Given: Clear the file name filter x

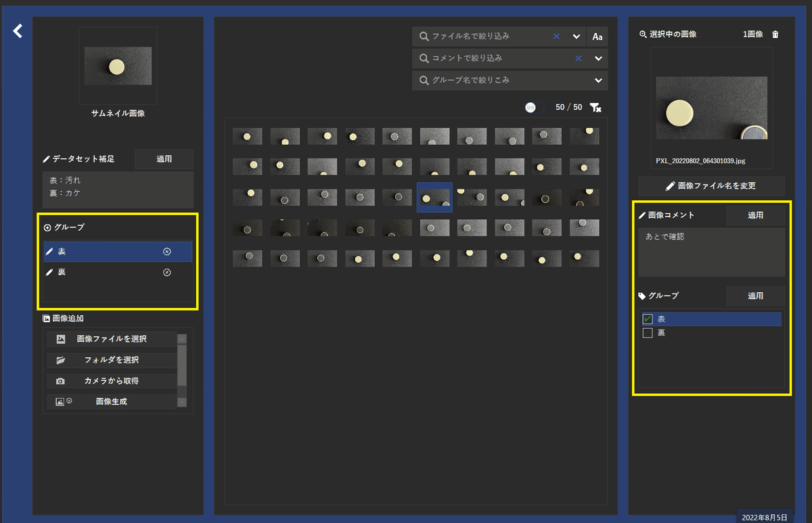Looking at the screenshot, I should (556, 36).
